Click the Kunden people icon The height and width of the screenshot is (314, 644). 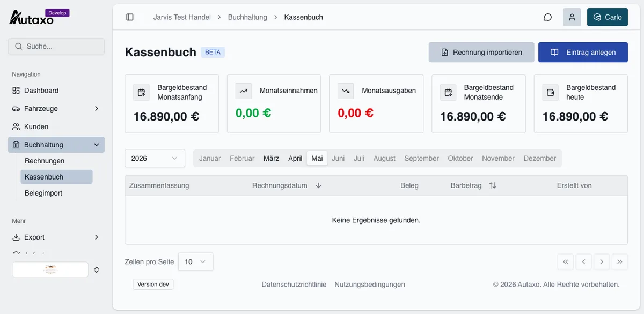(16, 127)
